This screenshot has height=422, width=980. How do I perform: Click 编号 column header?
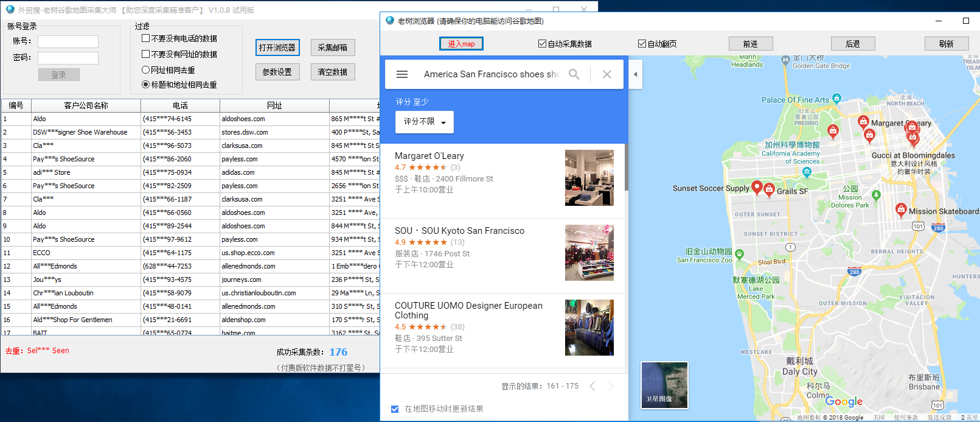pyautogui.click(x=16, y=105)
